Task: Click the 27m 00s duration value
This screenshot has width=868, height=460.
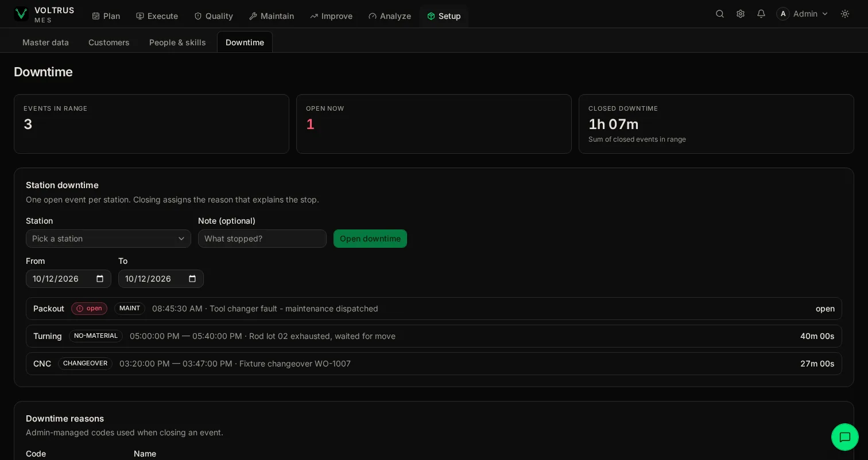Action: tap(817, 364)
